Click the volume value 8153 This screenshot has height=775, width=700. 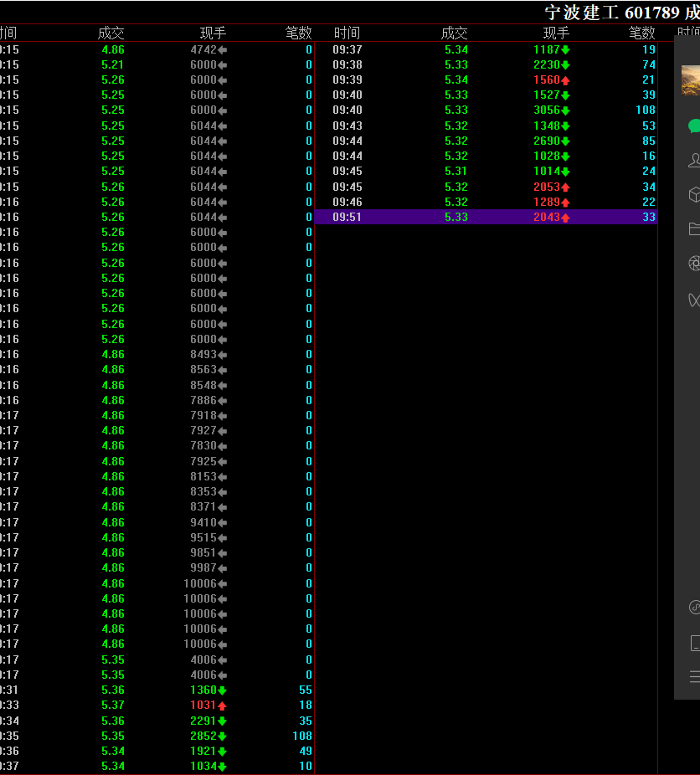tap(203, 476)
